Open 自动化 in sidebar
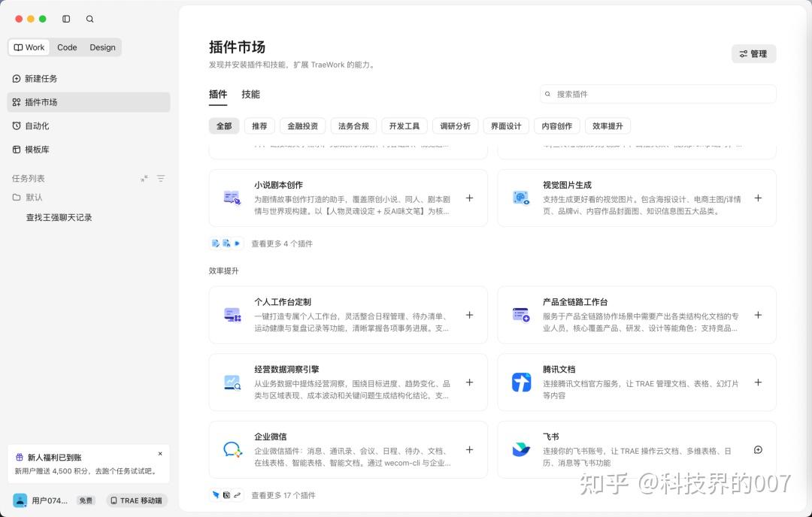 [89, 125]
